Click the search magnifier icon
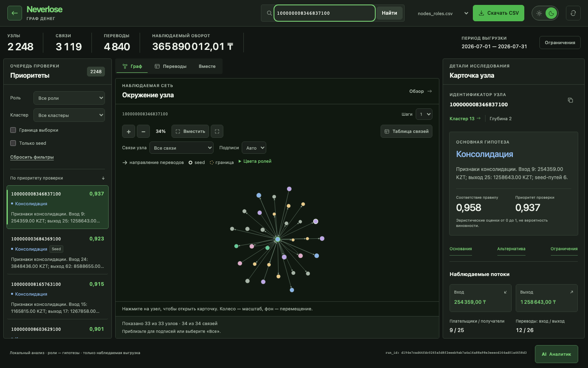 click(x=269, y=13)
